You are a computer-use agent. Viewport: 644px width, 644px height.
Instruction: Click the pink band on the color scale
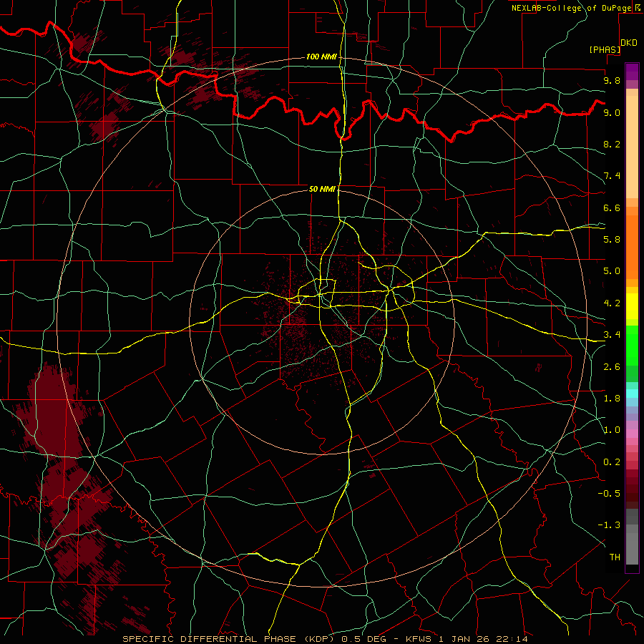632,434
